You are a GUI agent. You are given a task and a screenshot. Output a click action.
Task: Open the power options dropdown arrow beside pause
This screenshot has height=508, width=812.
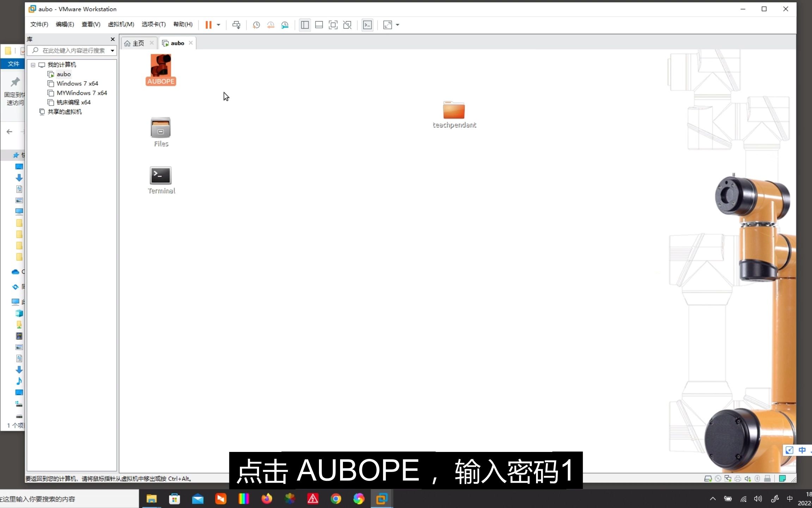pyautogui.click(x=219, y=25)
